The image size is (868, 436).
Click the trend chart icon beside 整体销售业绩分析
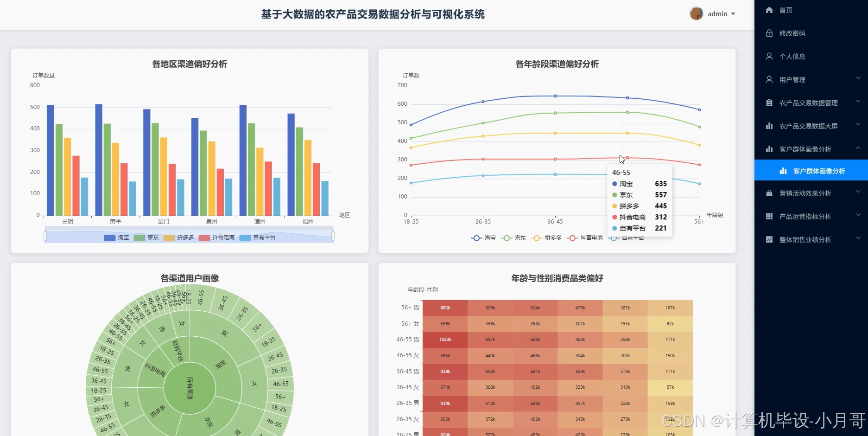(769, 239)
